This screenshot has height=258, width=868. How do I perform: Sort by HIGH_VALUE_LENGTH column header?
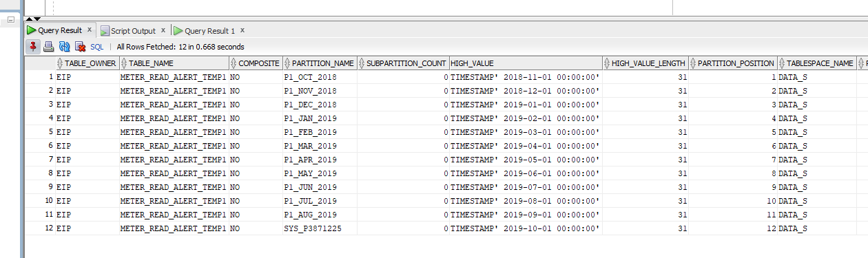(645, 63)
